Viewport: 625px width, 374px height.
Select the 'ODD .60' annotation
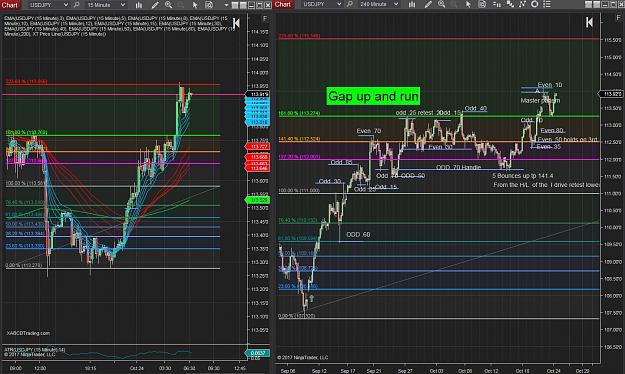tap(358, 234)
